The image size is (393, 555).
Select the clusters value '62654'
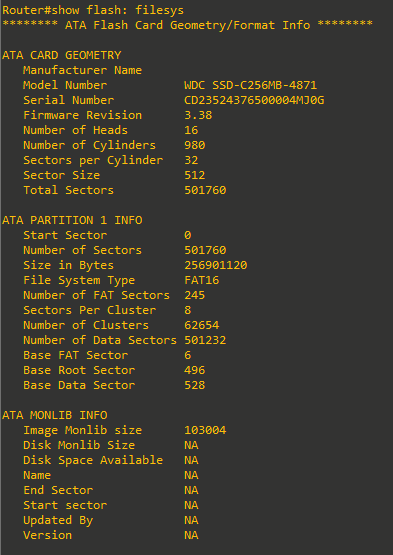(x=201, y=325)
